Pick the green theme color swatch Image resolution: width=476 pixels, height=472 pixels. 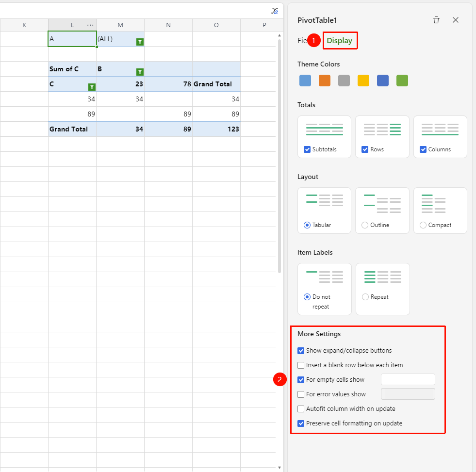(402, 81)
